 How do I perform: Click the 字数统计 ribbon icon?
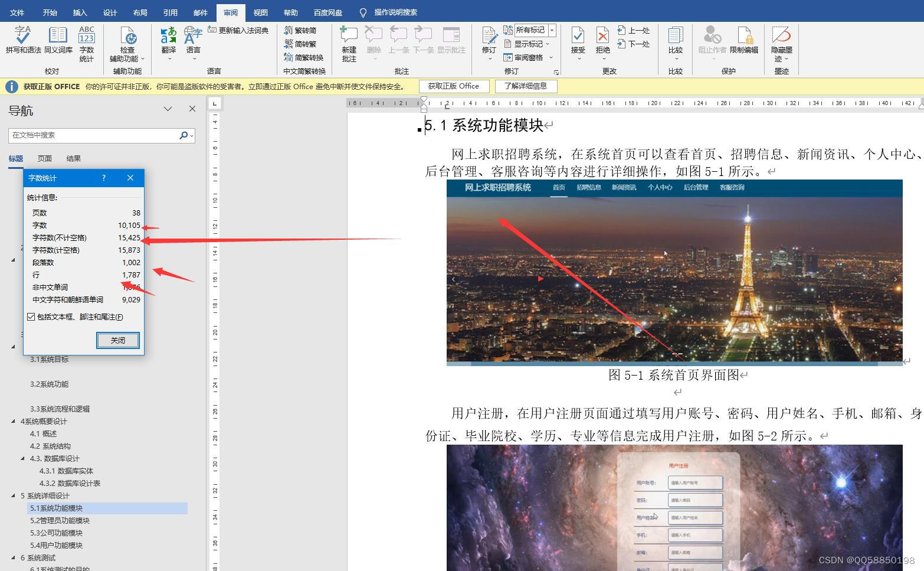click(87, 44)
